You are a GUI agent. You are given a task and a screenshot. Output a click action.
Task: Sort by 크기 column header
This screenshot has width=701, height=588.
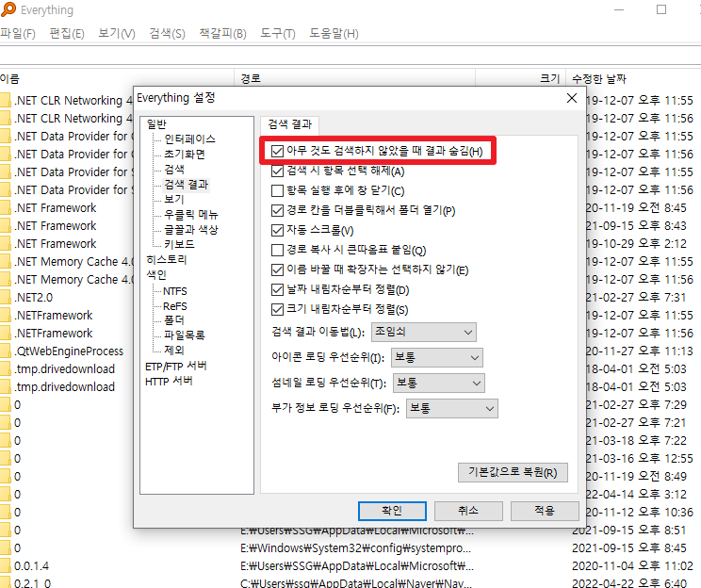tap(520, 79)
